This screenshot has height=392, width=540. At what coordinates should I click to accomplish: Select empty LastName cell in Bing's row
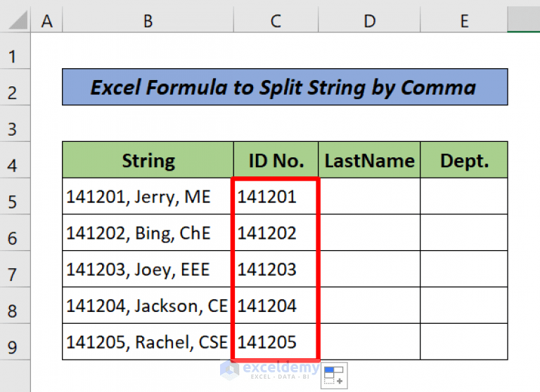(x=369, y=233)
